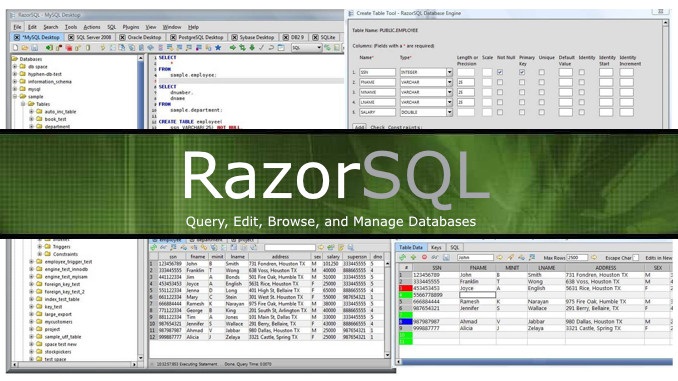
Task: Open the DOUBLE type dropdown for SALARY
Action: [x=449, y=112]
